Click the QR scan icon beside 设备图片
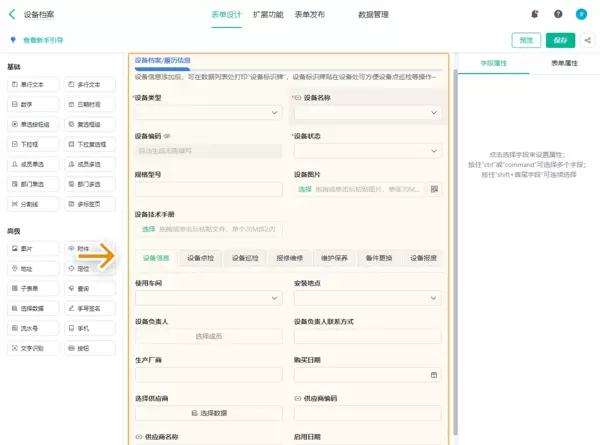Image resolution: width=600 pixels, height=445 pixels. pos(435,188)
